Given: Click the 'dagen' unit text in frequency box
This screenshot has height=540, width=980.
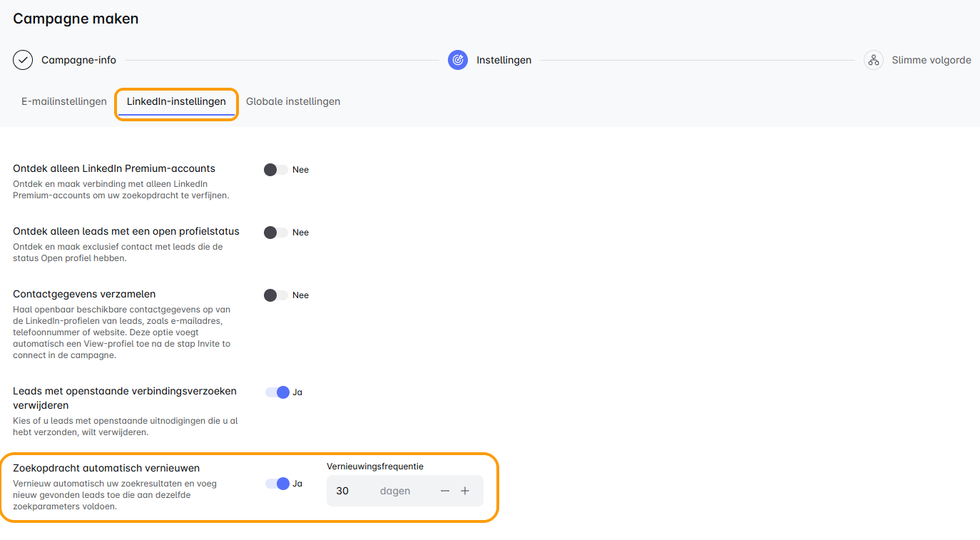Looking at the screenshot, I should [395, 491].
